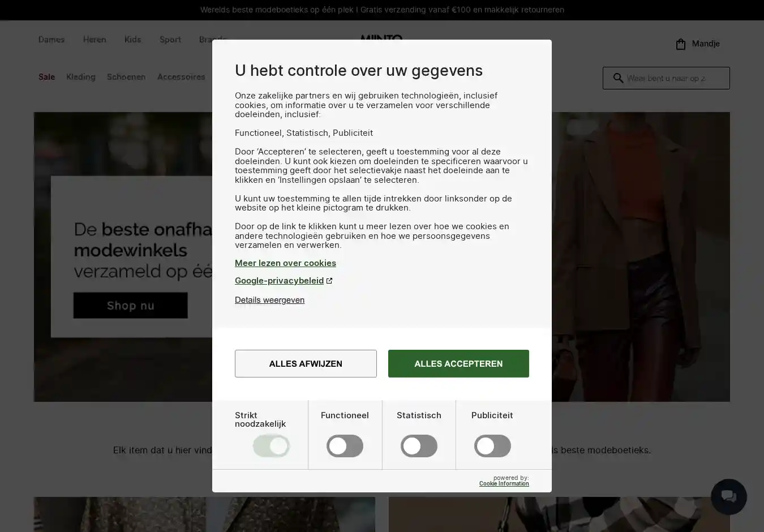
Task: Select the Kids navigation item
Action: pos(132,40)
